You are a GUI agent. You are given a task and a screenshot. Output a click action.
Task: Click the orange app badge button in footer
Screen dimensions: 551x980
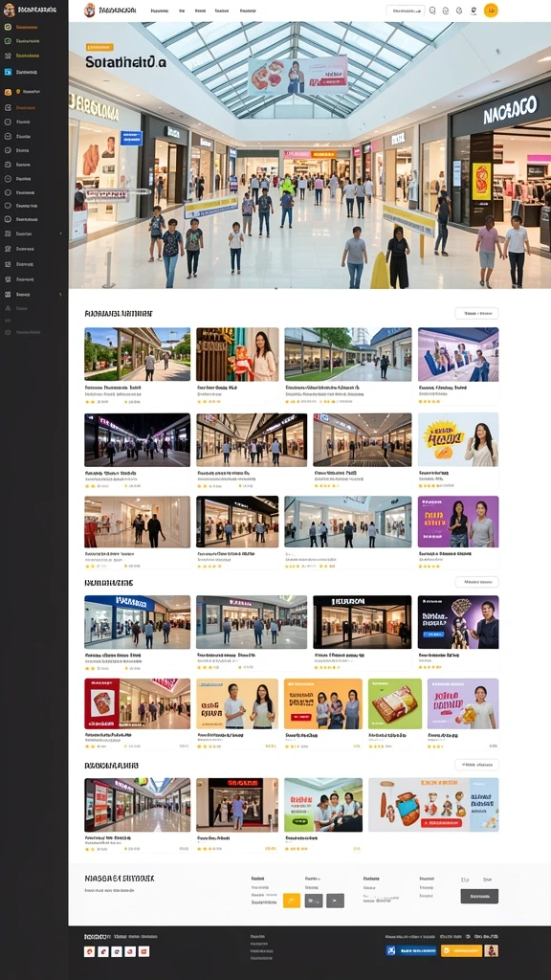coord(462,950)
